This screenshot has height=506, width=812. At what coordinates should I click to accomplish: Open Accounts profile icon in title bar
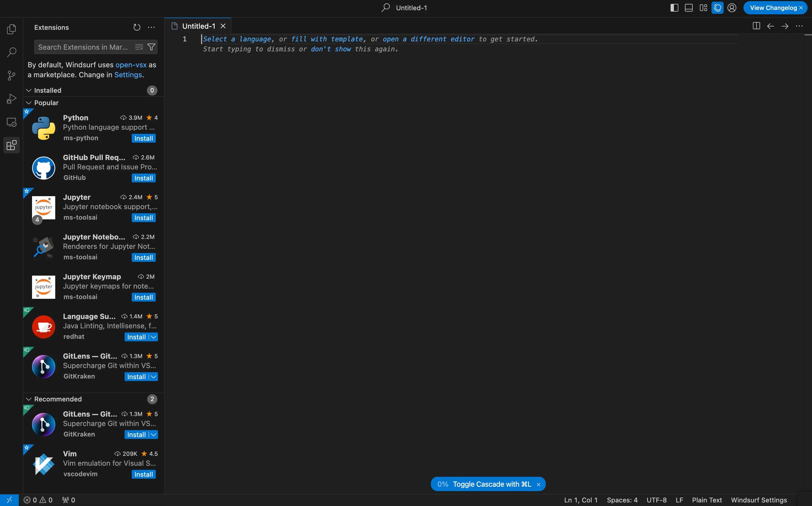(x=732, y=8)
